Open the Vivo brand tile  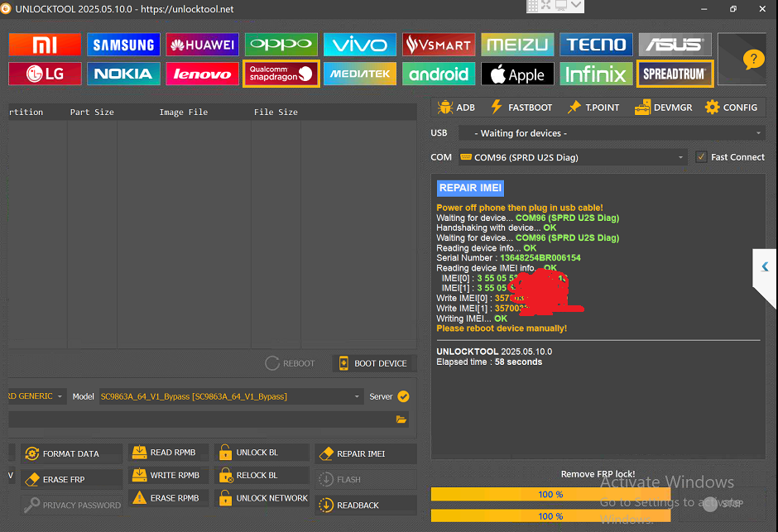360,45
